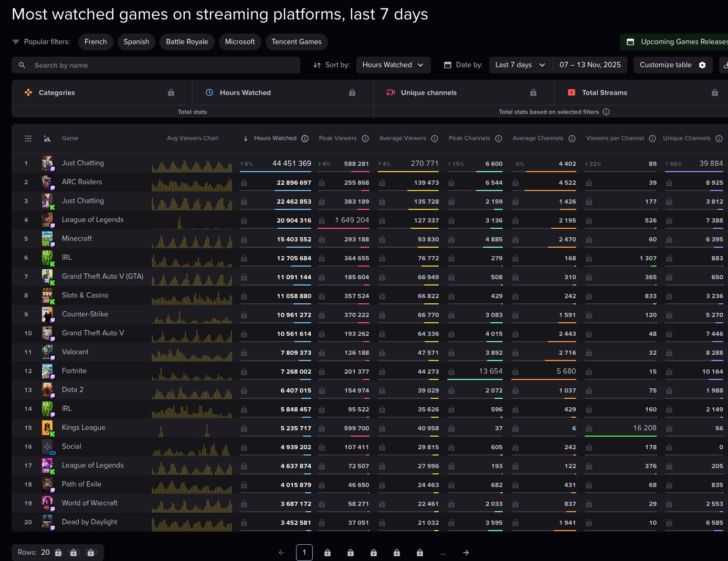This screenshot has width=728, height=561.
Task: Open the Path of Exile game link
Action: [x=81, y=484]
